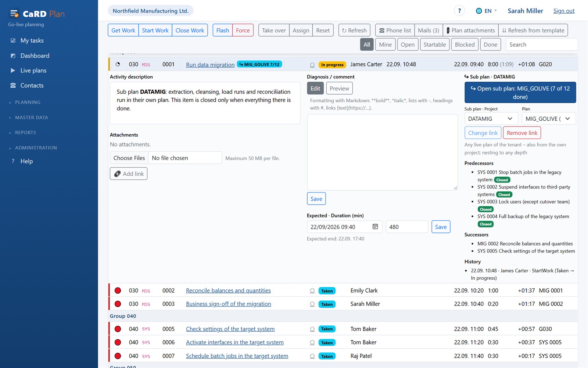The width and height of the screenshot is (588, 368).
Task: Click the Choose Files button
Action: (x=129, y=158)
